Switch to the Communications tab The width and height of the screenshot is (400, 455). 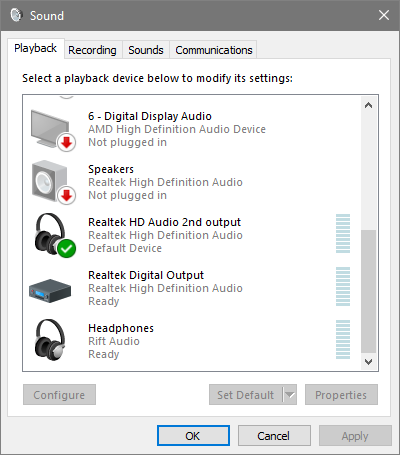(214, 50)
